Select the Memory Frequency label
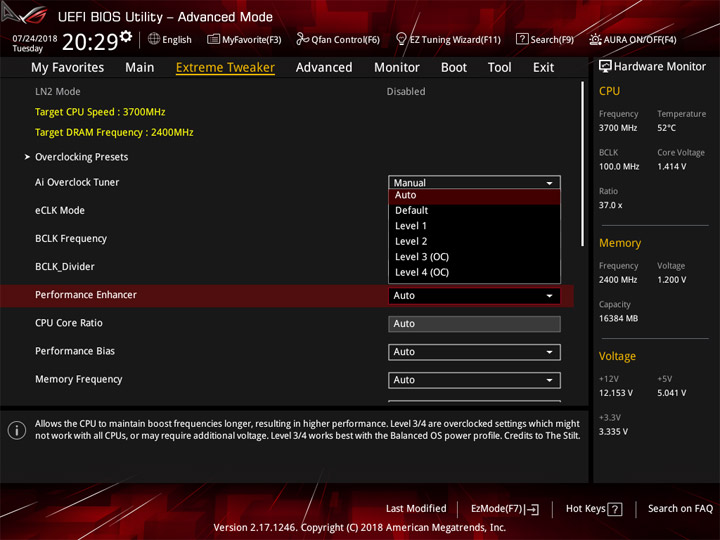Image resolution: width=720 pixels, height=540 pixels. 79,379
